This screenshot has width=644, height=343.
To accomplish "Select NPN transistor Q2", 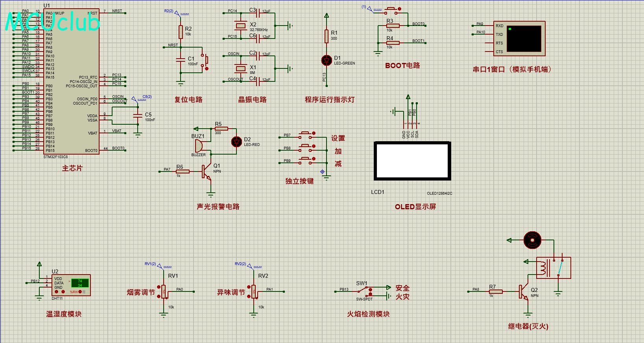I will click(524, 292).
